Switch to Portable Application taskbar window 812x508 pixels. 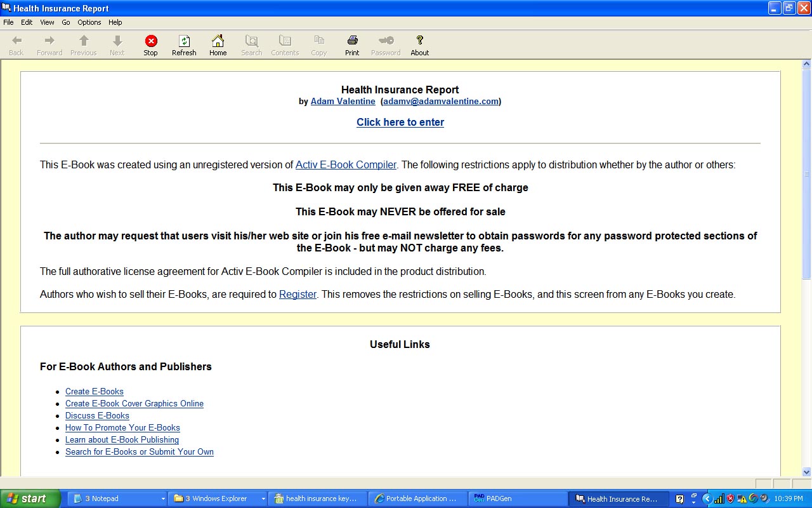[x=417, y=499]
